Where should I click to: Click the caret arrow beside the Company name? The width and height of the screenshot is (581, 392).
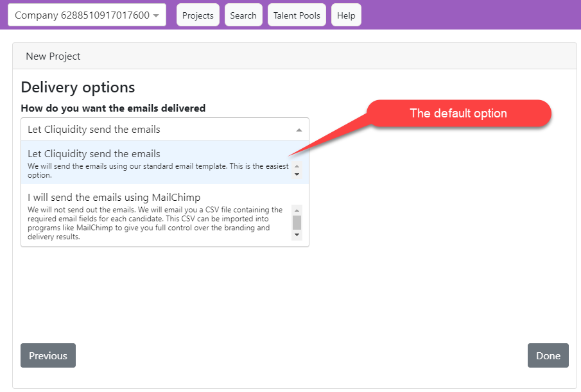pos(156,16)
